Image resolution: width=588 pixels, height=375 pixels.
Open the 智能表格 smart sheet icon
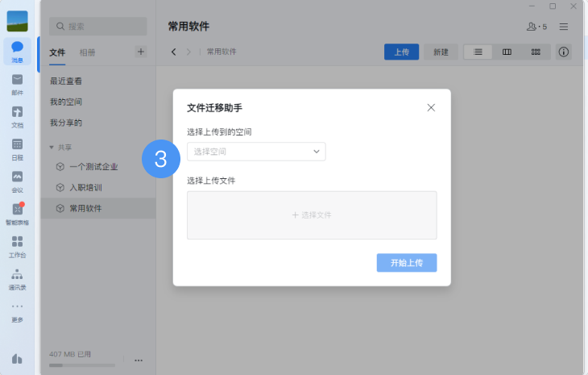[x=17, y=211]
